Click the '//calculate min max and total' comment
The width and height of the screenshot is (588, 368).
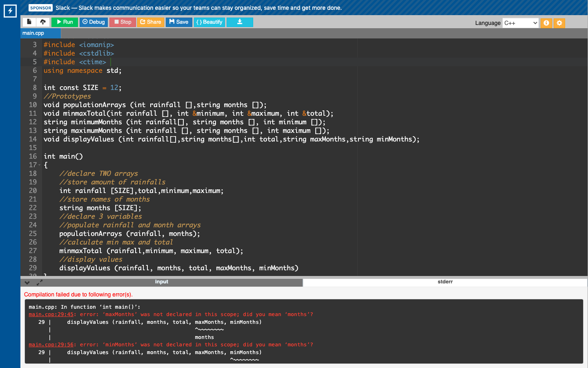pyautogui.click(x=116, y=242)
